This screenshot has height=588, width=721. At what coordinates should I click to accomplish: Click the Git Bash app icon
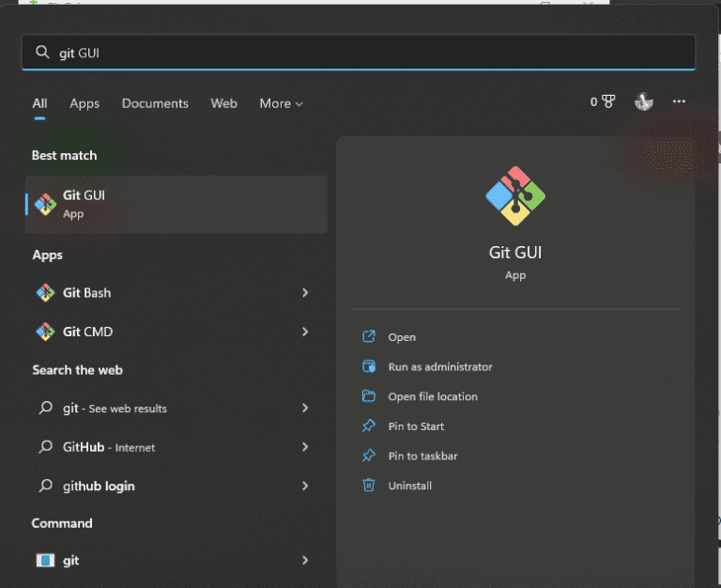(45, 293)
